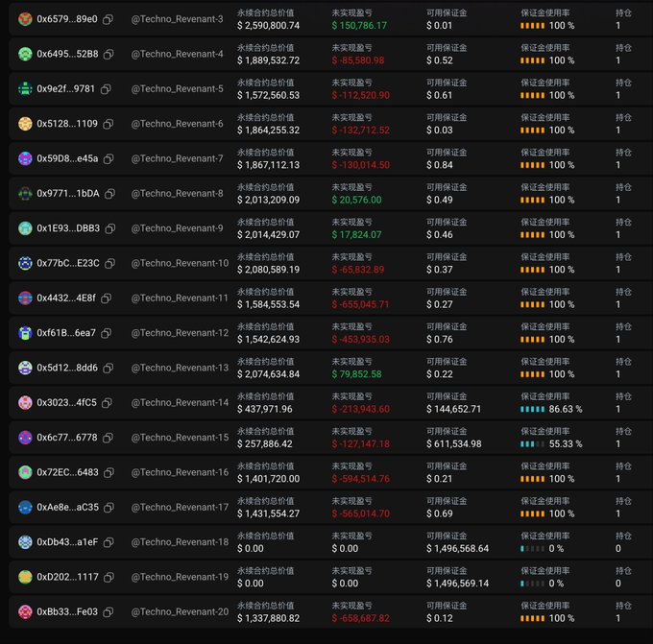Open wallet address 0x4432...4E8f
Viewport: 653px width, 644px height.
[66, 298]
